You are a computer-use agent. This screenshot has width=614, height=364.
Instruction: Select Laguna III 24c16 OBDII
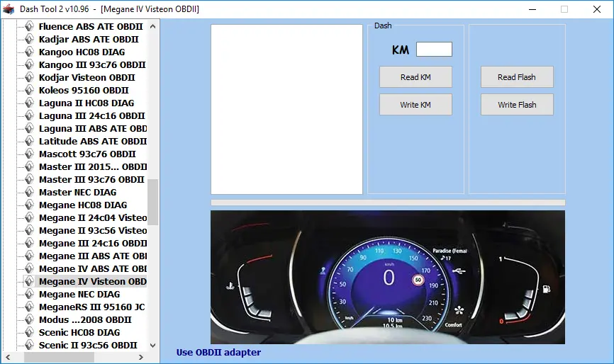click(x=92, y=115)
